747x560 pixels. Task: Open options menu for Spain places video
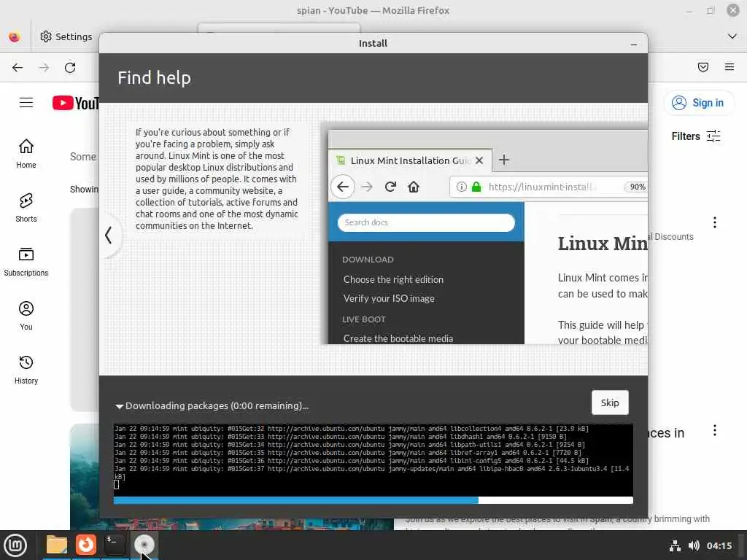(715, 430)
